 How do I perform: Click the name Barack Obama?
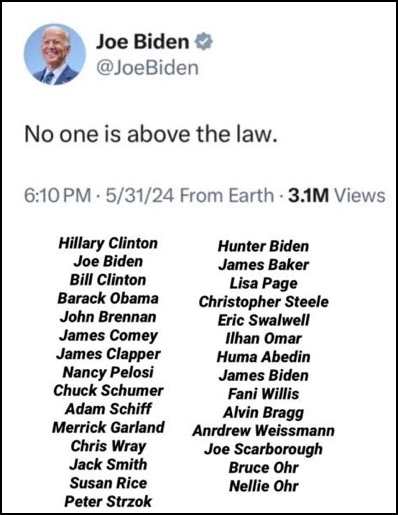(x=108, y=298)
